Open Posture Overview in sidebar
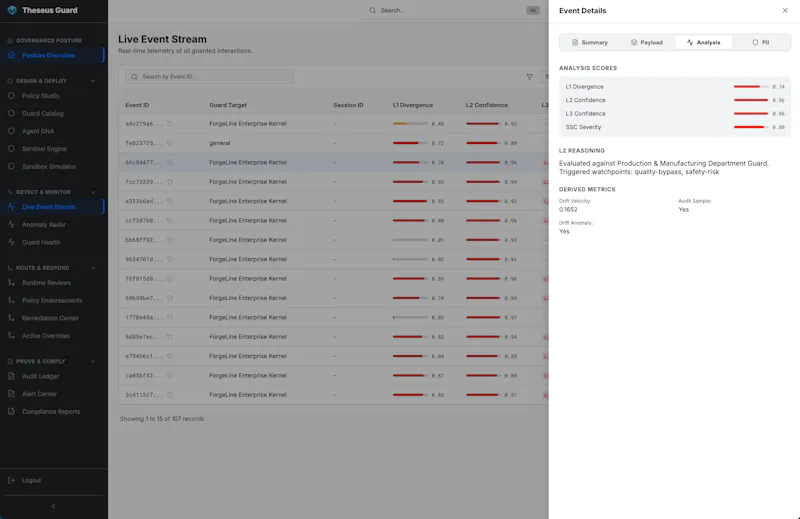Screen dimensions: 800x519 (x=53, y=55)
